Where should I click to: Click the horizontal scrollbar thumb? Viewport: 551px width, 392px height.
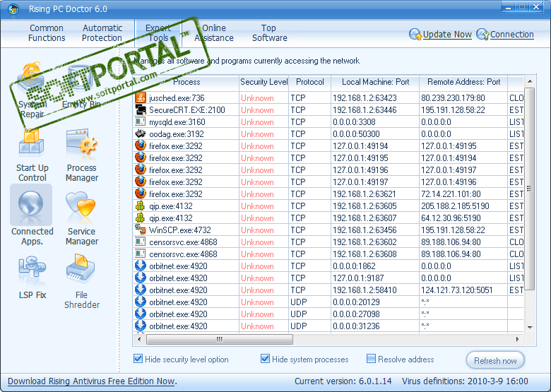(x=220, y=339)
